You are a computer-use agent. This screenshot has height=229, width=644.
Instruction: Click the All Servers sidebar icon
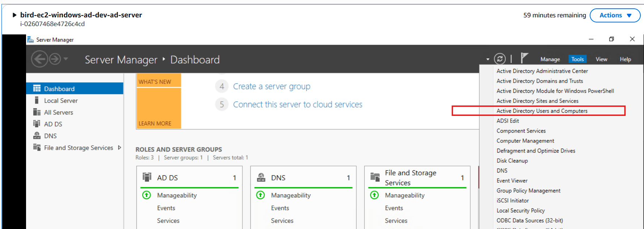[37, 112]
